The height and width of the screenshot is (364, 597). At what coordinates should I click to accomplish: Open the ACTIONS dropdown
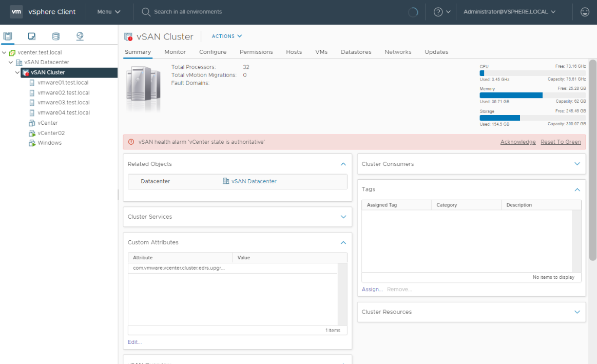227,36
